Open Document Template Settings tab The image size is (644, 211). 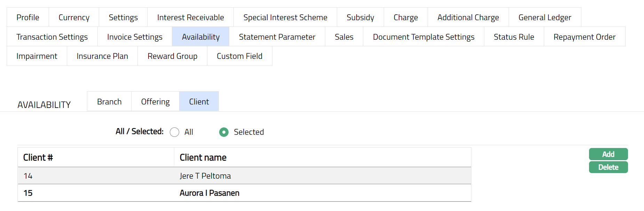point(423,37)
